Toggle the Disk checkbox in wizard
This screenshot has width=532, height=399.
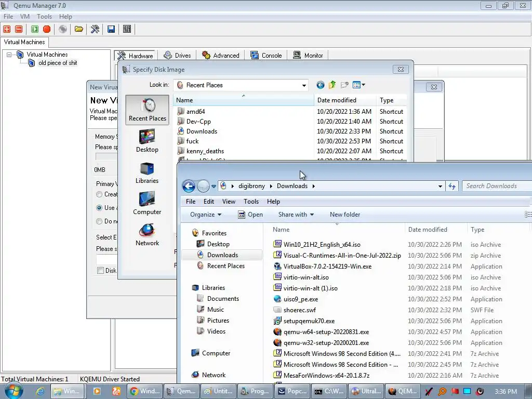[x=100, y=270]
